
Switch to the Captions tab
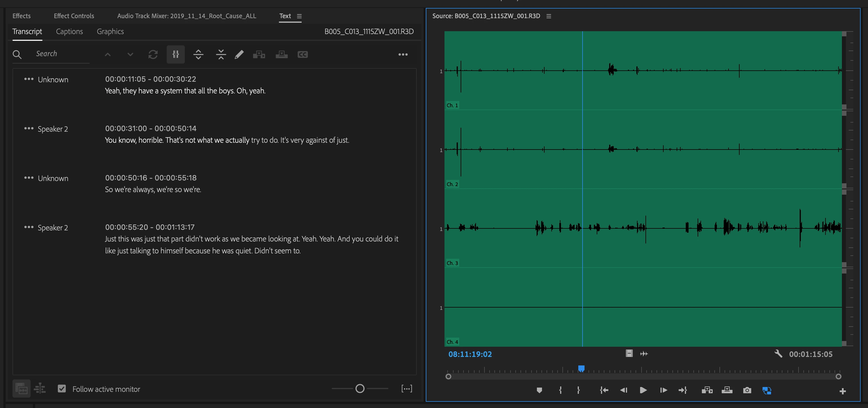pyautogui.click(x=69, y=31)
